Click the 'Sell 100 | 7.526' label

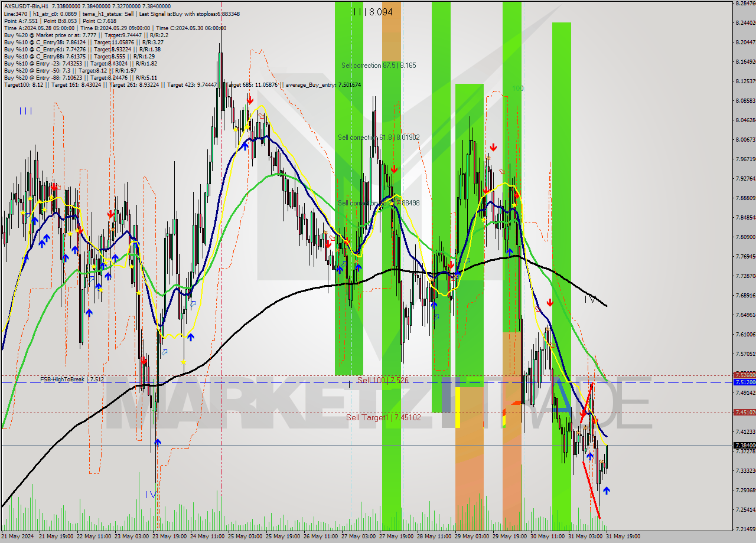pos(383,381)
